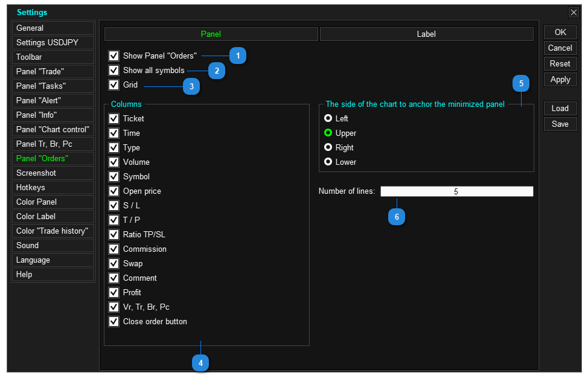The width and height of the screenshot is (588, 384).
Task: Open Panel "Info" settings
Action: (53, 115)
